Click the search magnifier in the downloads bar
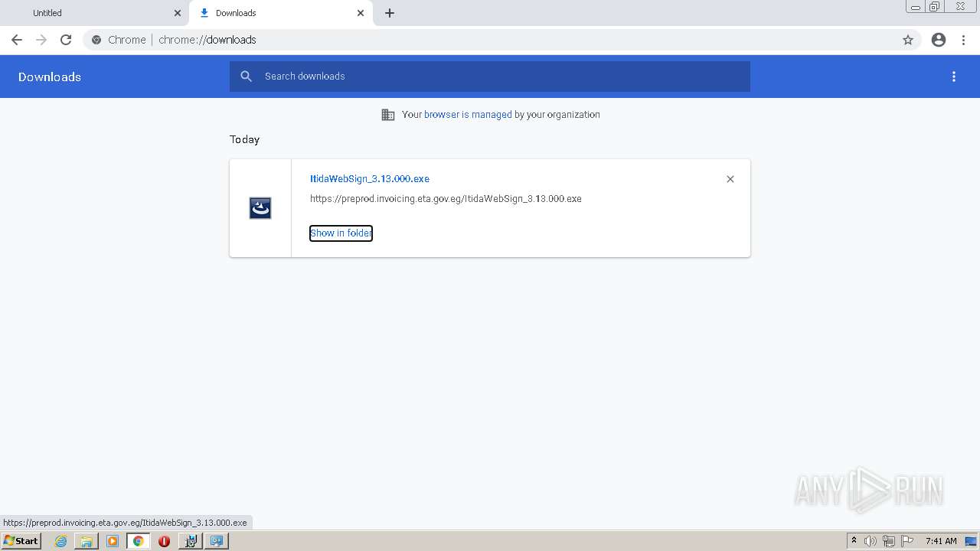 [246, 77]
